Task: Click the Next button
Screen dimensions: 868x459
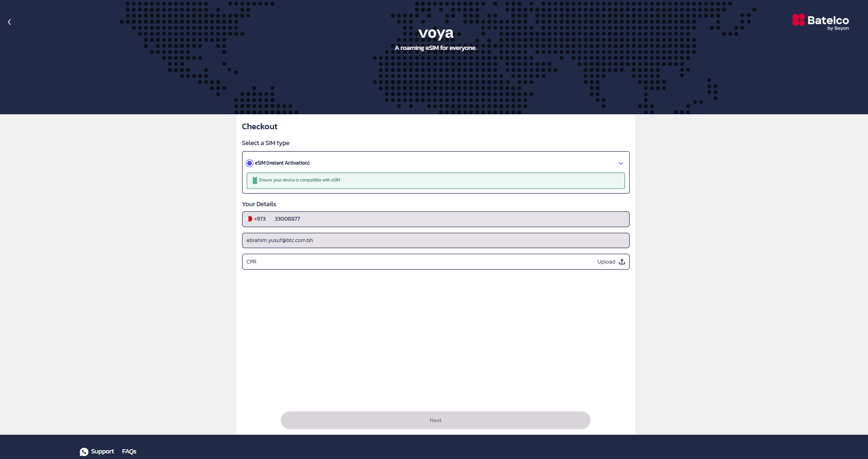Action: coord(436,420)
